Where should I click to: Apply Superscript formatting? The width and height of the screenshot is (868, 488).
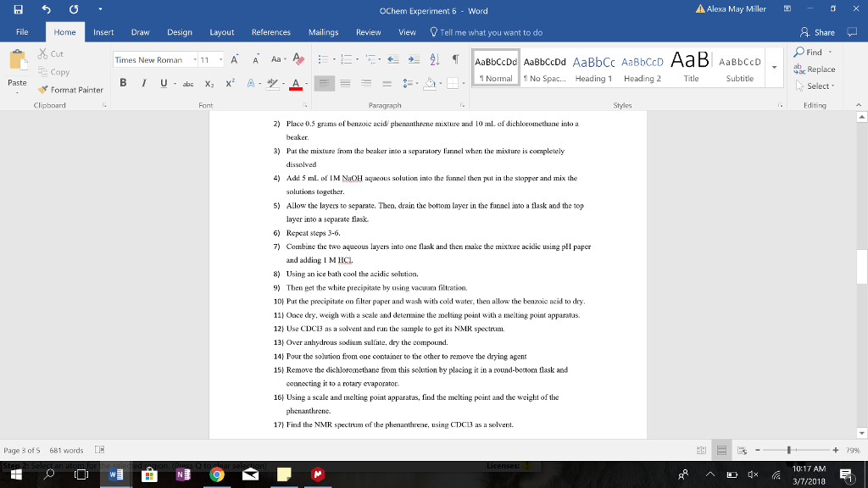(230, 83)
